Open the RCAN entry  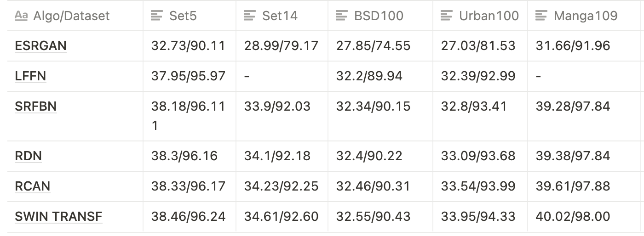(x=33, y=186)
